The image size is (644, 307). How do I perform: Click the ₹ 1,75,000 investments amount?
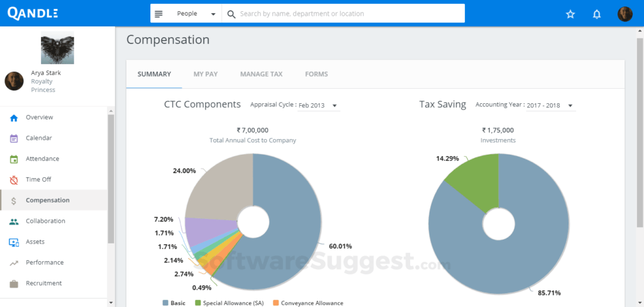[498, 130]
